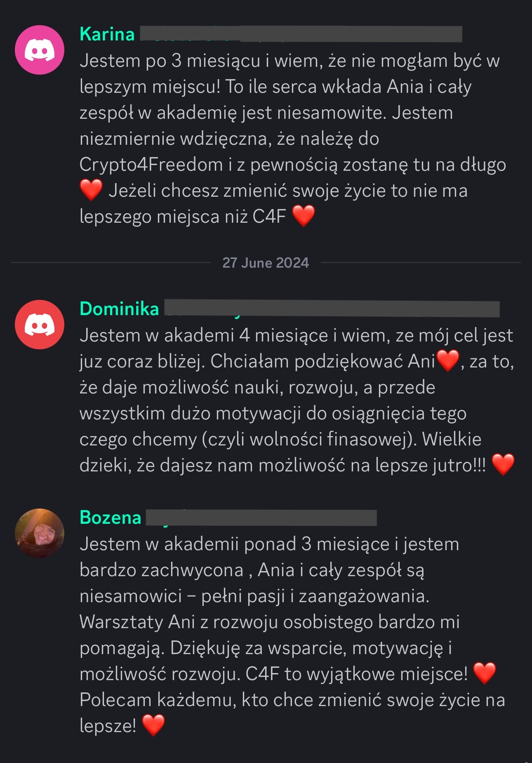The height and width of the screenshot is (763, 532).
Task: Open Karina's pink Discord avatar
Action: click(x=40, y=50)
